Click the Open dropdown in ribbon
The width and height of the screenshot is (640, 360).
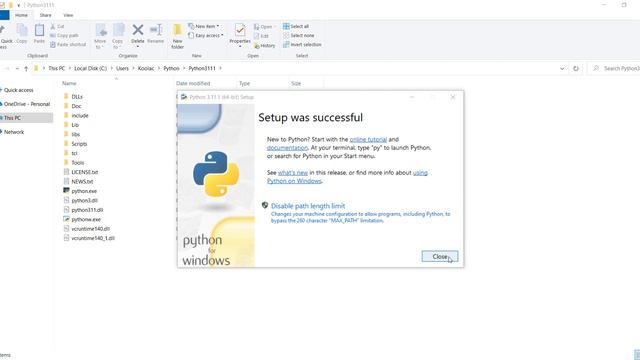[264, 27]
